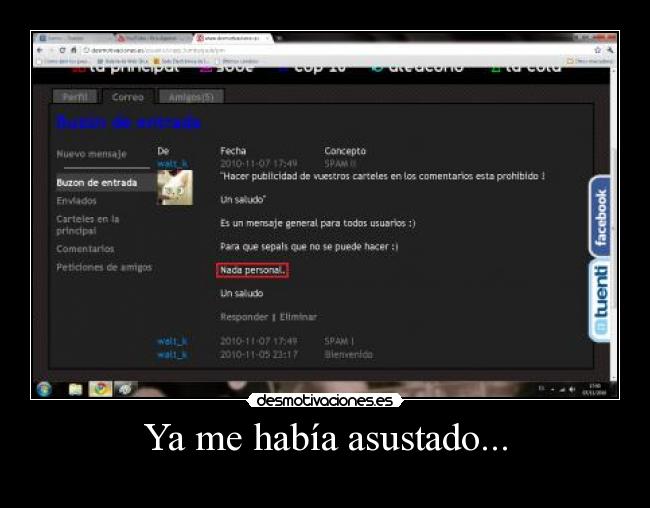Open the Amigos tab

(x=191, y=97)
